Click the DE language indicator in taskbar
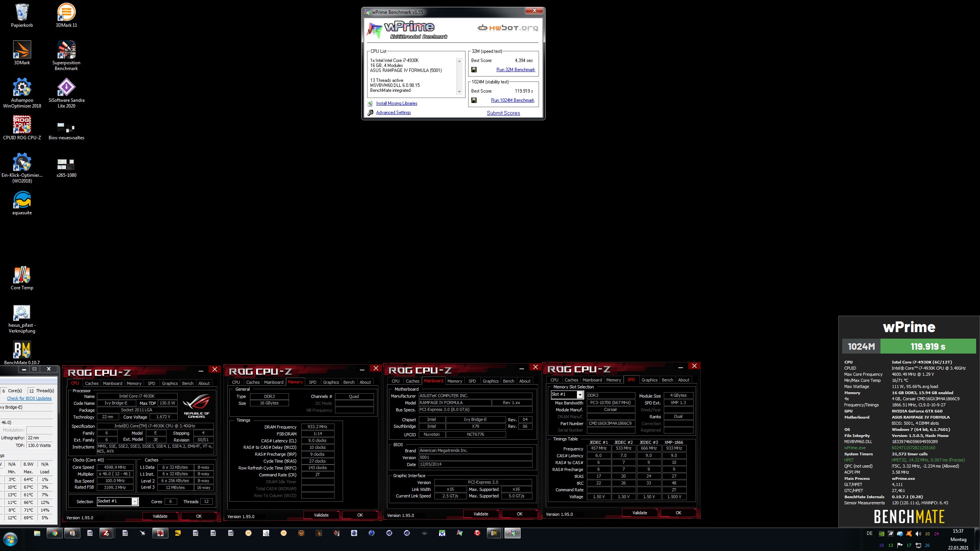Image resolution: width=980 pixels, height=551 pixels. pos(869,533)
